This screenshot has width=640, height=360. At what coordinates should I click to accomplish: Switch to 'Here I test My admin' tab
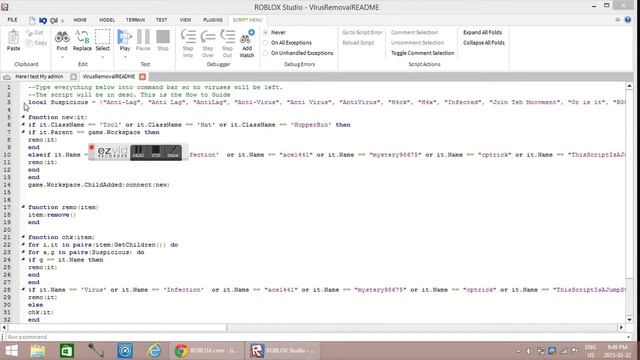click(x=39, y=76)
